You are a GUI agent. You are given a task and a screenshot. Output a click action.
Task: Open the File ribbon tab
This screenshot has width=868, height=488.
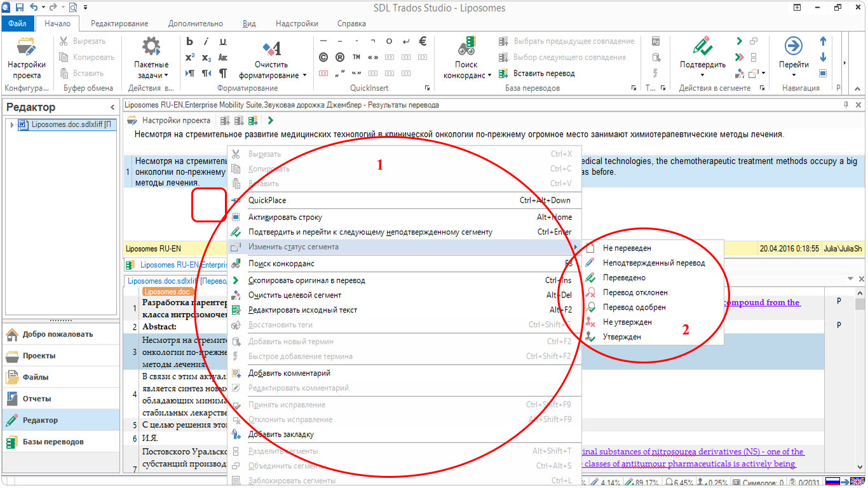(x=17, y=24)
